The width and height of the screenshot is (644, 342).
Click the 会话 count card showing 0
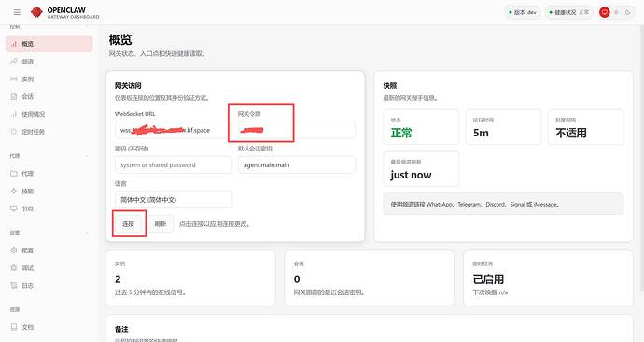pos(370,278)
